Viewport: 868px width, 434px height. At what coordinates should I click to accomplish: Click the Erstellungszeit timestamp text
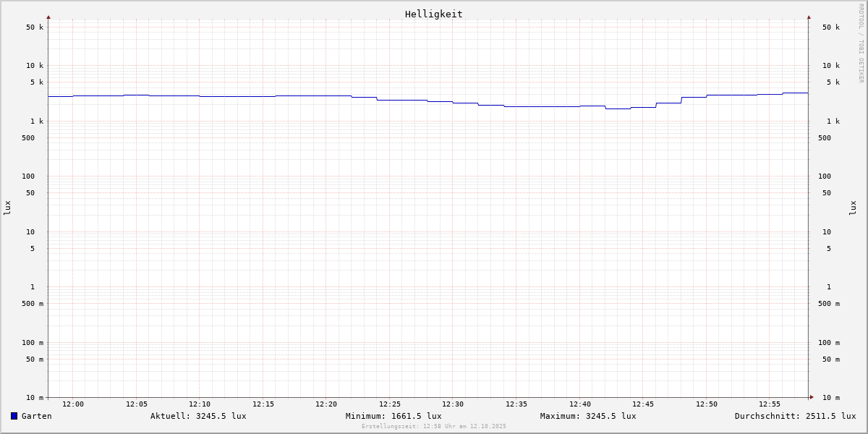pyautogui.click(x=434, y=427)
